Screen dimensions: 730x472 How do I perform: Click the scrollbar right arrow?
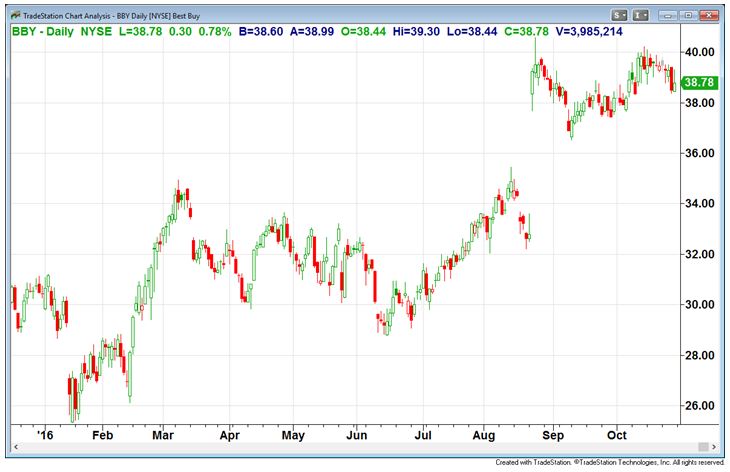(x=714, y=447)
